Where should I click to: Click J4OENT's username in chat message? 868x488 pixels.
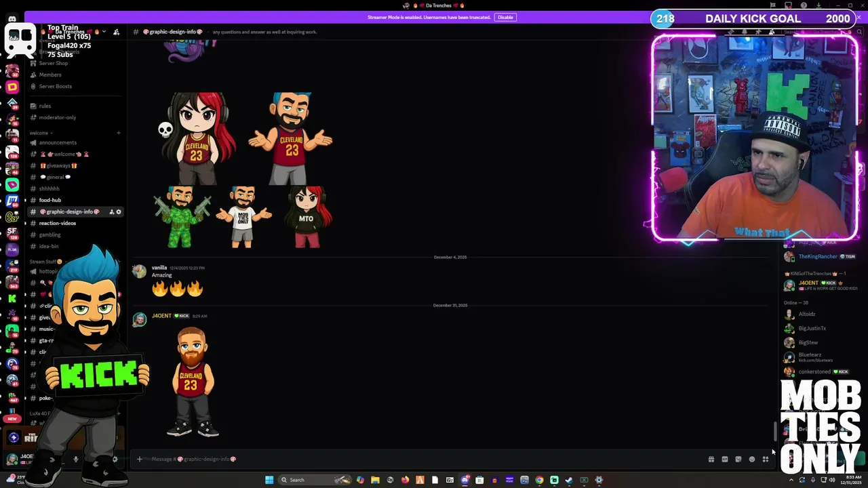click(161, 316)
